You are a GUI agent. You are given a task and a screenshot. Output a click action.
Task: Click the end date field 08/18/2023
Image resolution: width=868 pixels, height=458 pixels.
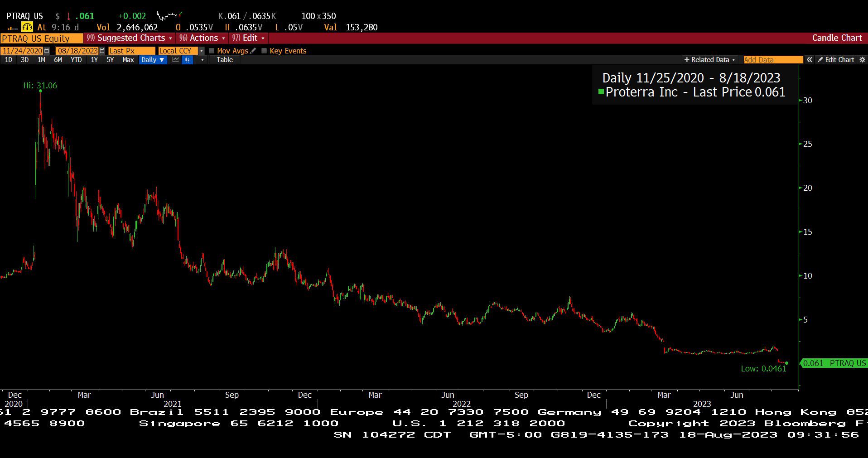(x=77, y=51)
